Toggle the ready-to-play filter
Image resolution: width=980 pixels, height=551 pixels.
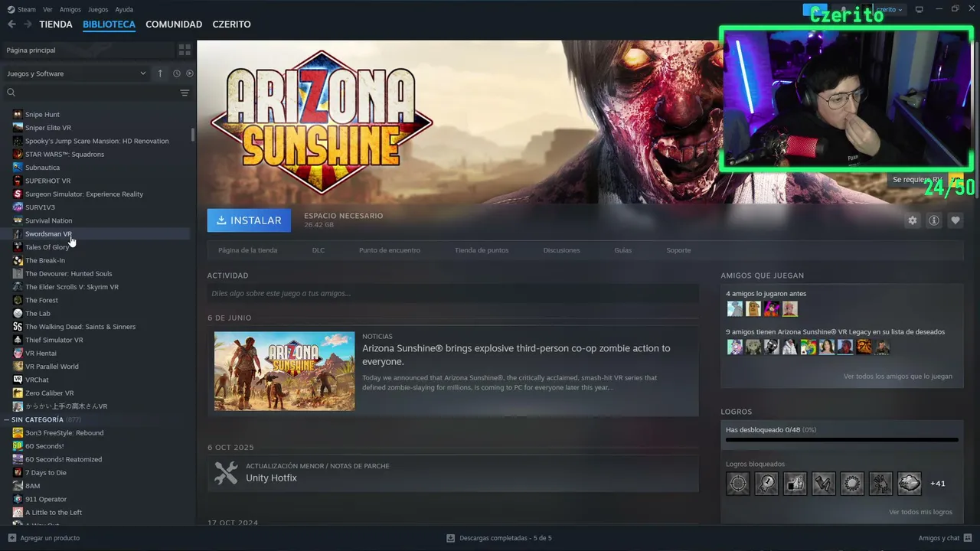tap(190, 73)
